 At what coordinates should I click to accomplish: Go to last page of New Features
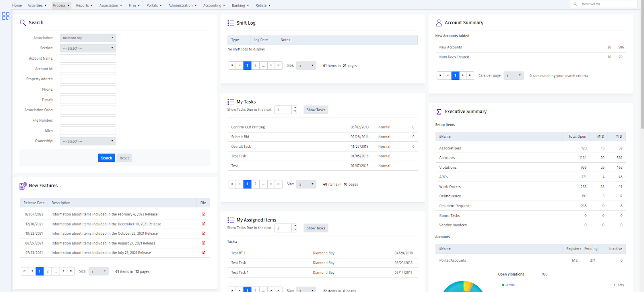pos(71,271)
